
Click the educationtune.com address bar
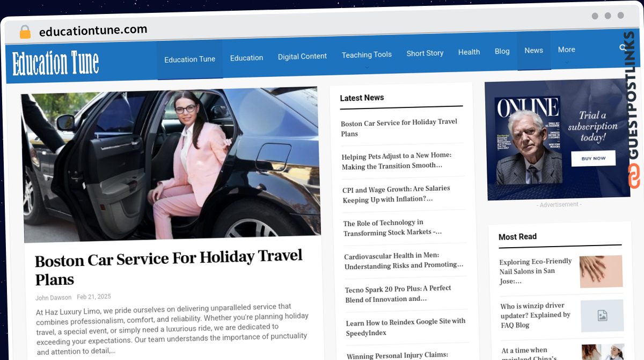(93, 31)
